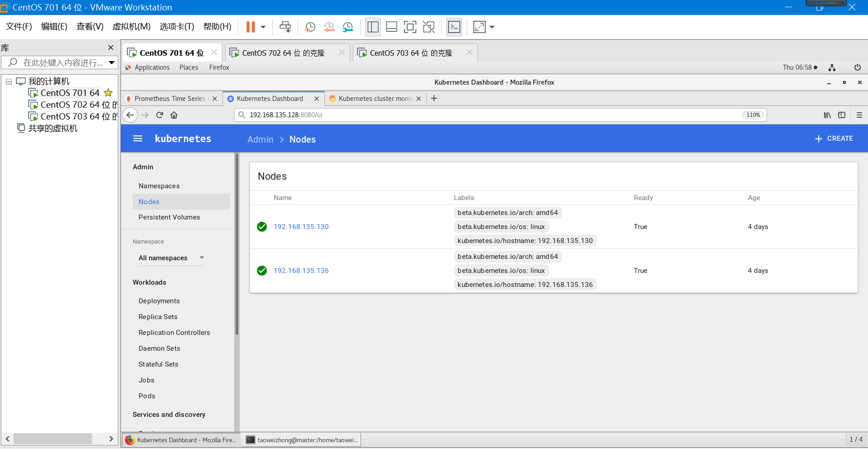The width and height of the screenshot is (868, 449).
Task: Collapse the 我的计算机 tree node
Action: coord(9,81)
